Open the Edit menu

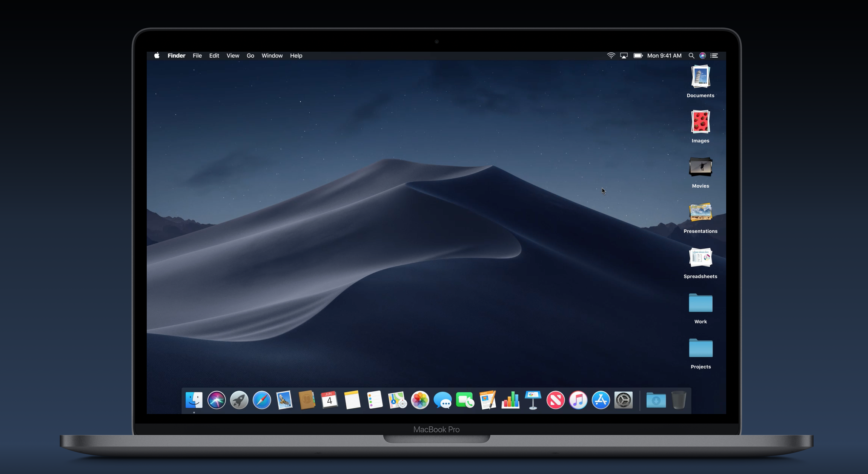click(x=214, y=55)
